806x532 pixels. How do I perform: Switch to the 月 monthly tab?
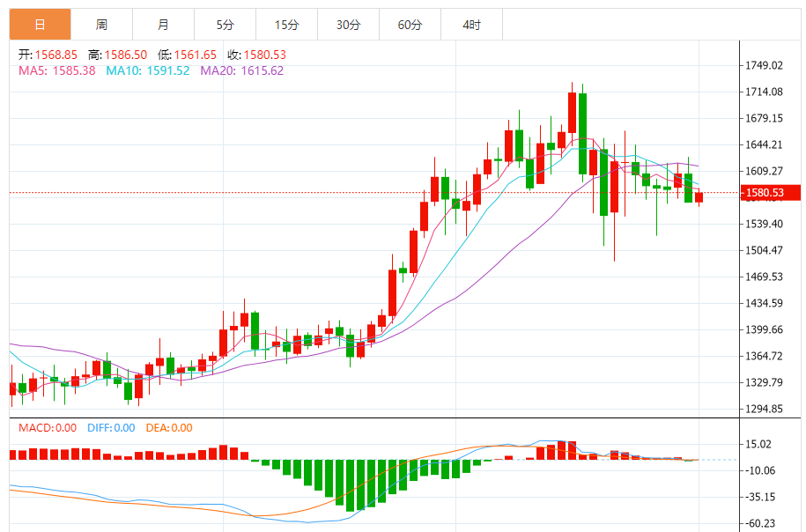tap(164, 24)
